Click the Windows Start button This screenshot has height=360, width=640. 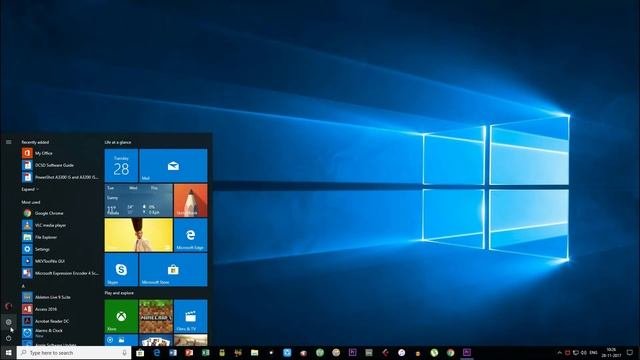click(x=8, y=353)
